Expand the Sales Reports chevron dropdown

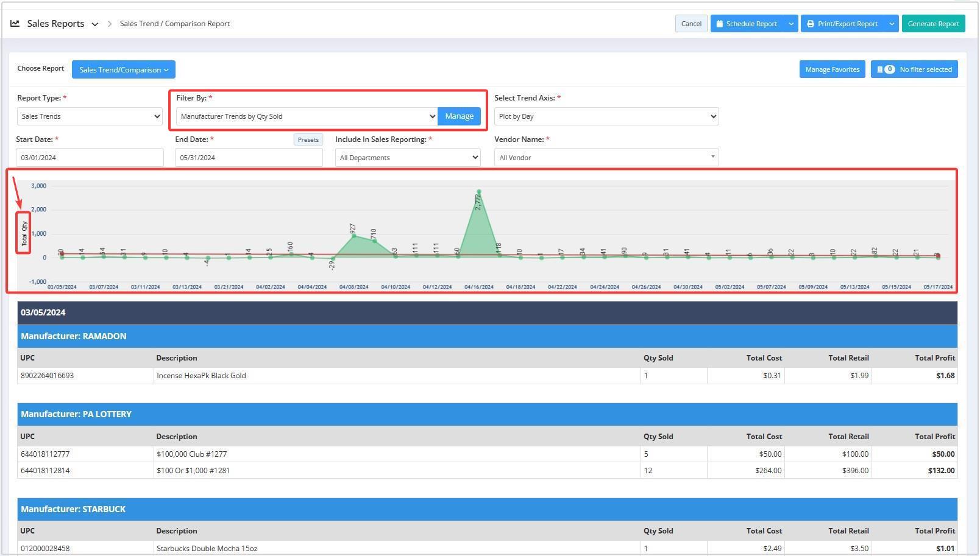click(94, 24)
